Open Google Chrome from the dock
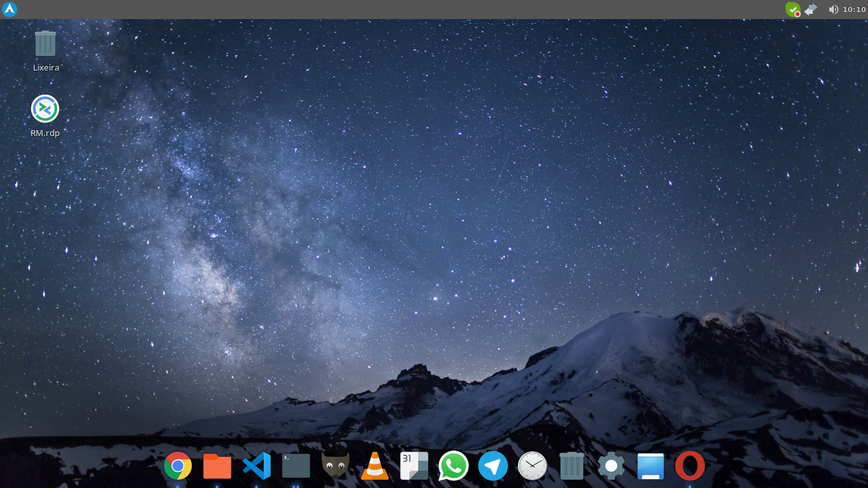This screenshot has height=488, width=868. (178, 466)
